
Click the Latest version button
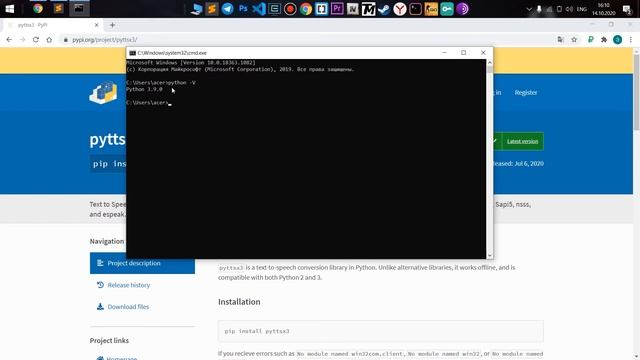click(522, 141)
